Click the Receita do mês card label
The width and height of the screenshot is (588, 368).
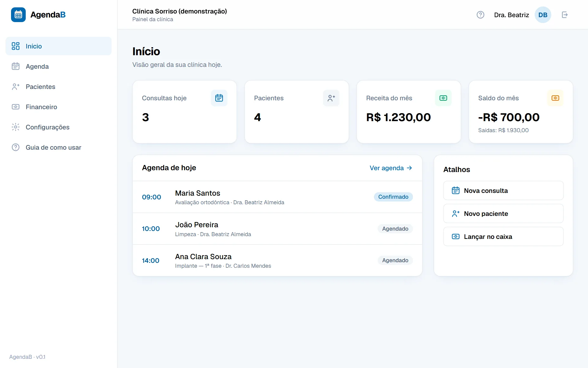coord(389,98)
